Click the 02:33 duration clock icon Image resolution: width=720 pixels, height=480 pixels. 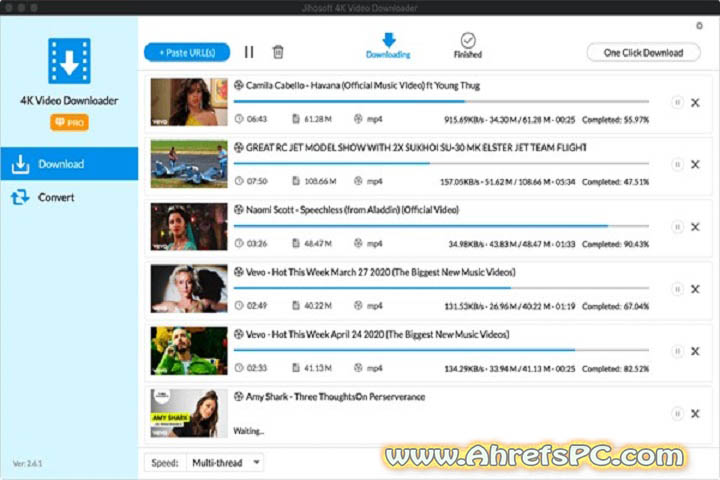pos(239,368)
